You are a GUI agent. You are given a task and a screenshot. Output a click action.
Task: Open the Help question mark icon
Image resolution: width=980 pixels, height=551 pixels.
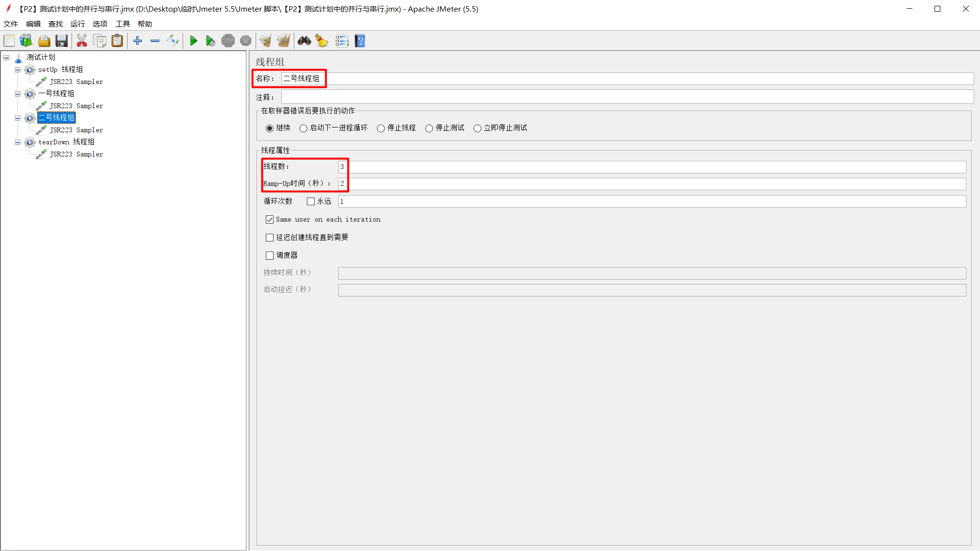coord(360,41)
